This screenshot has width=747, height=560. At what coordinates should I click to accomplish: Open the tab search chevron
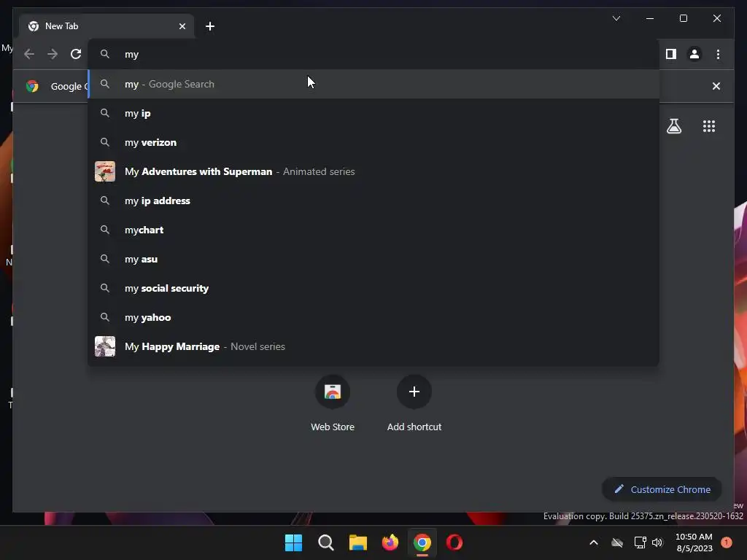click(616, 18)
